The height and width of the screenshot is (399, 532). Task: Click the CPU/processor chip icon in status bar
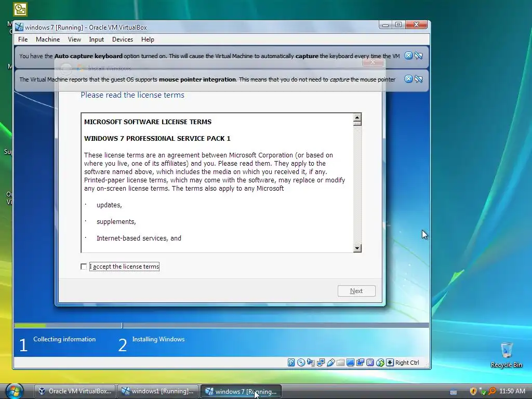tap(370, 363)
